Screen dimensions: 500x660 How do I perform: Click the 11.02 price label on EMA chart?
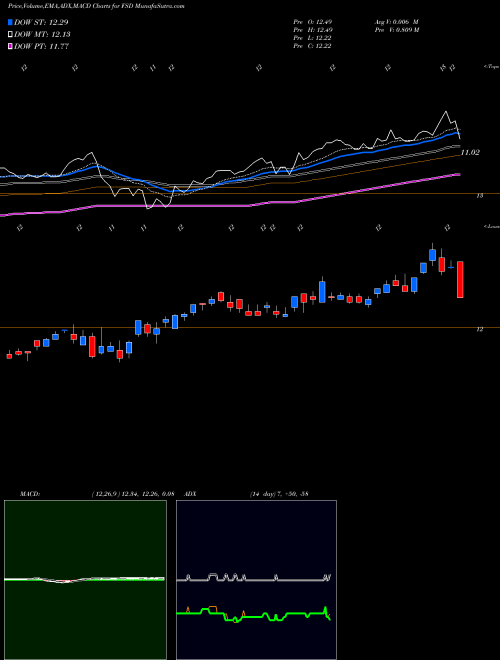470,152
